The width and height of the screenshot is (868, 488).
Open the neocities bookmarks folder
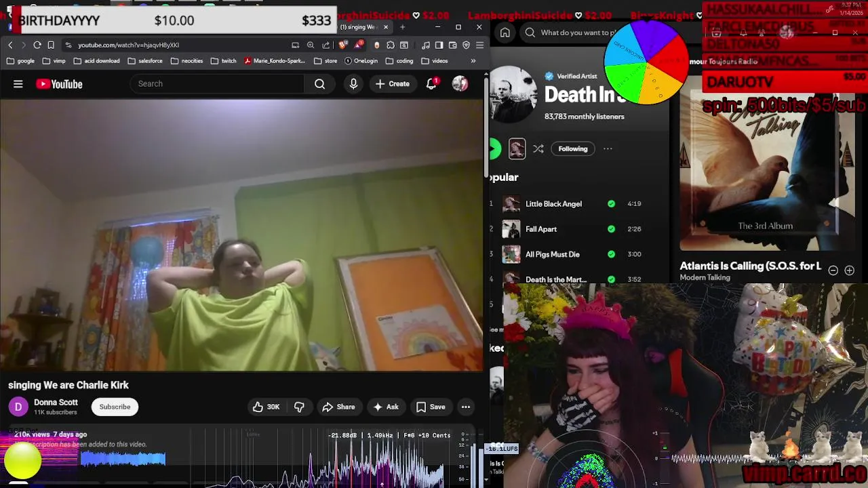coord(186,61)
